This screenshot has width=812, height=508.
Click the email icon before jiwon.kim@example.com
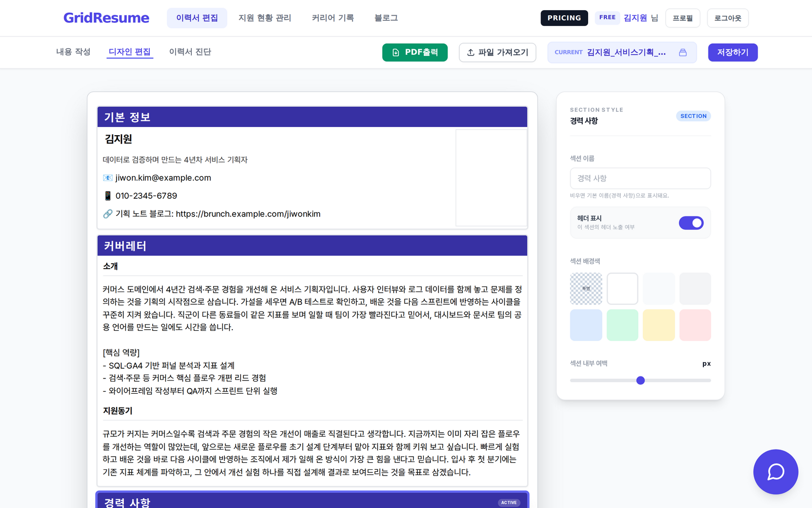pyautogui.click(x=108, y=178)
